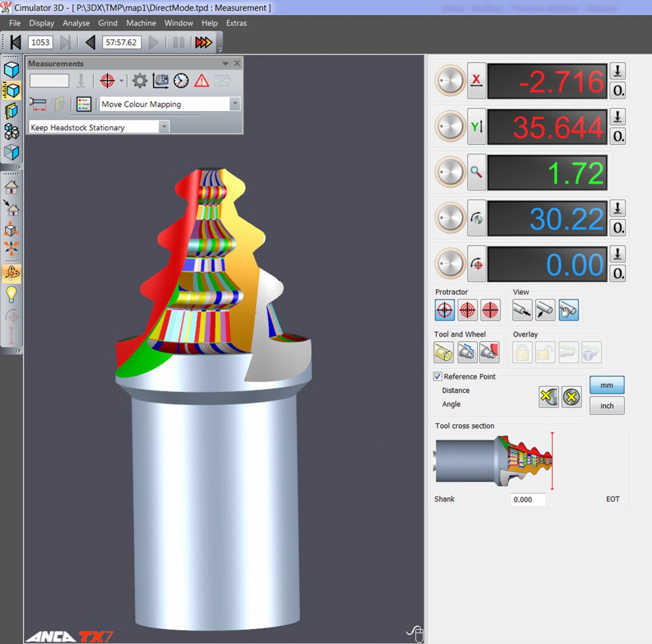Click the hand view icon under View
Screen dimensions: 652x644
pos(569,310)
